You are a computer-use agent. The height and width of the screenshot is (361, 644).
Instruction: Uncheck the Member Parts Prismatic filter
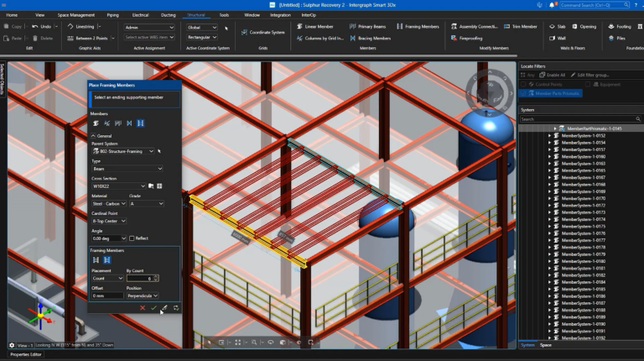click(x=523, y=93)
